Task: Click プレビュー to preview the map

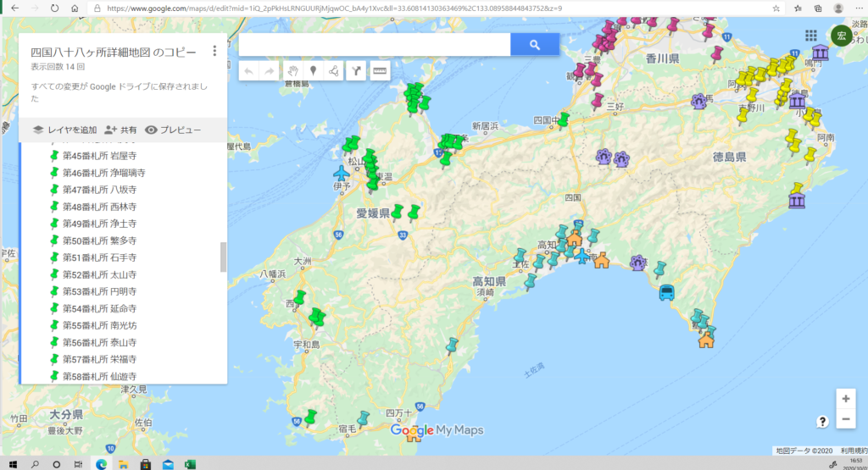Action: pyautogui.click(x=173, y=130)
